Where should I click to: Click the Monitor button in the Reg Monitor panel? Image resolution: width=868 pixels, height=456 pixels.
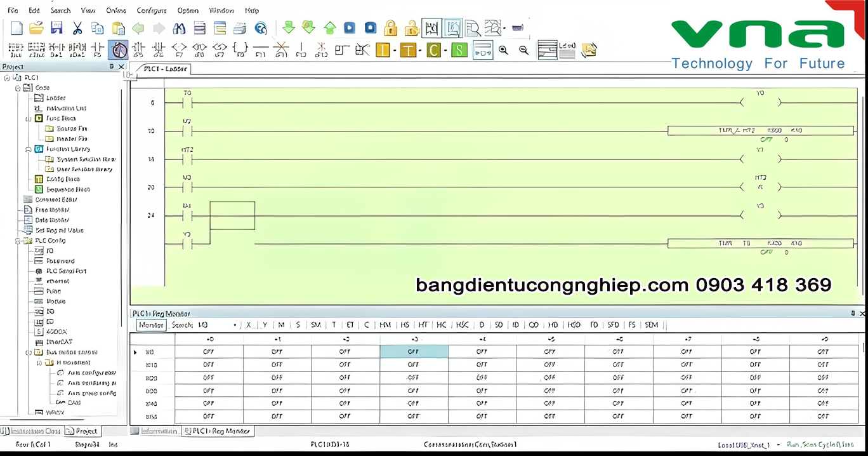click(x=152, y=325)
